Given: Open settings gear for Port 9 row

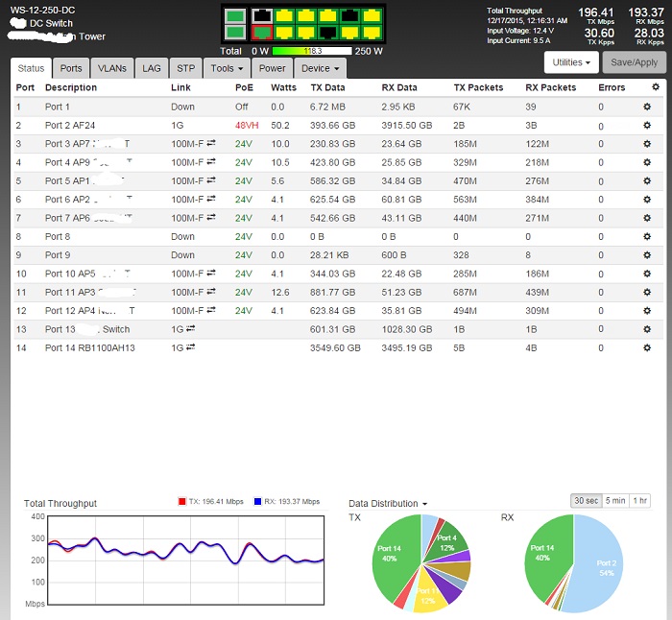Looking at the screenshot, I should click(x=647, y=255).
